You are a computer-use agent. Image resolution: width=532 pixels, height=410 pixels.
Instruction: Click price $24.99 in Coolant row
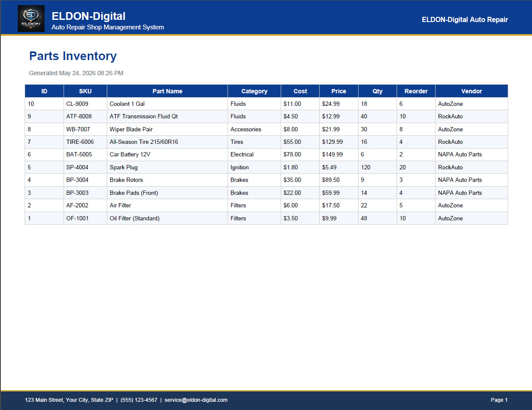point(331,104)
